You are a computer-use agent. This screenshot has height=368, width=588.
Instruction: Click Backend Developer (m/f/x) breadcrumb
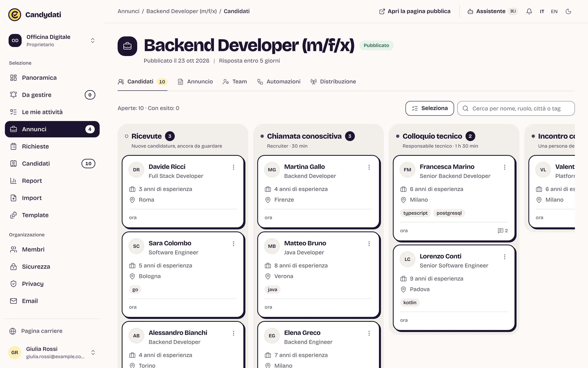(182, 11)
